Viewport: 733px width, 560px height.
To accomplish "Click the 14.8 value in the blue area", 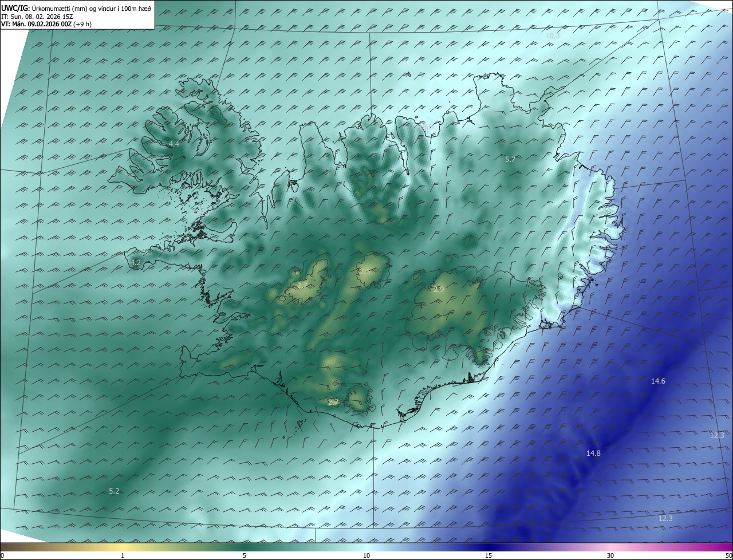I will [x=593, y=453].
